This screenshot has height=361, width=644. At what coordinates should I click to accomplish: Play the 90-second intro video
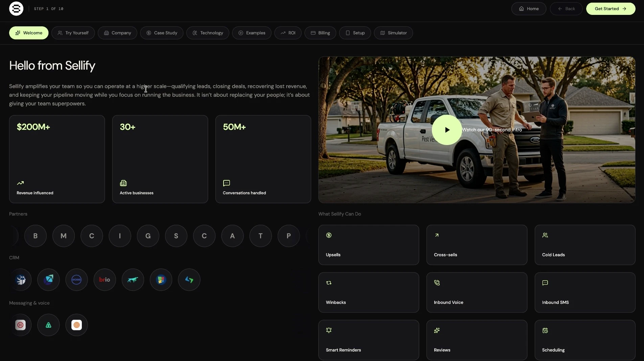[x=447, y=130]
